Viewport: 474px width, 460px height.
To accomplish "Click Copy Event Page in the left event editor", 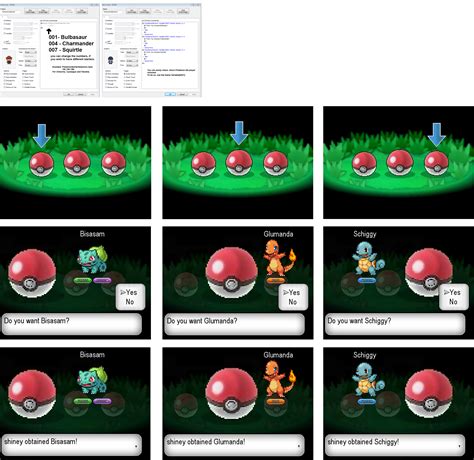I will 43,11.
